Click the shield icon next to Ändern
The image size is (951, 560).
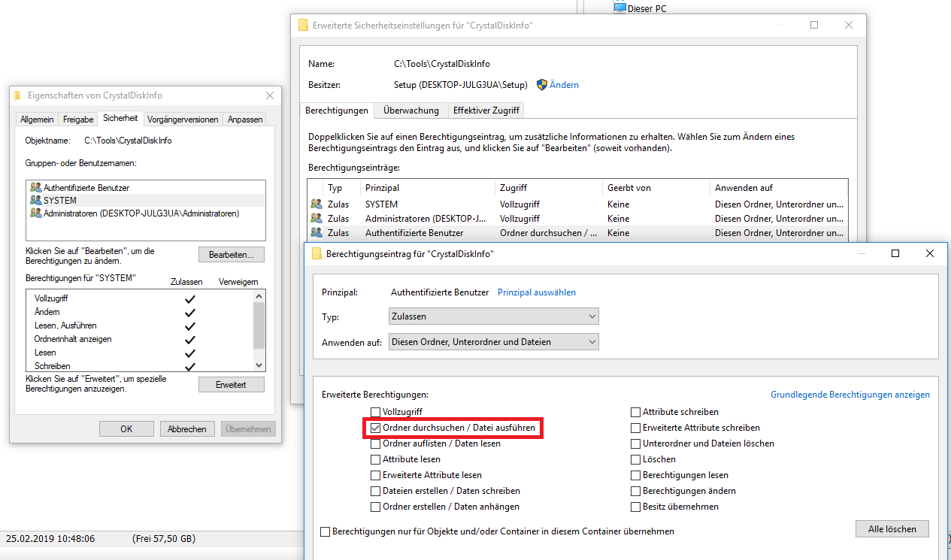click(541, 85)
